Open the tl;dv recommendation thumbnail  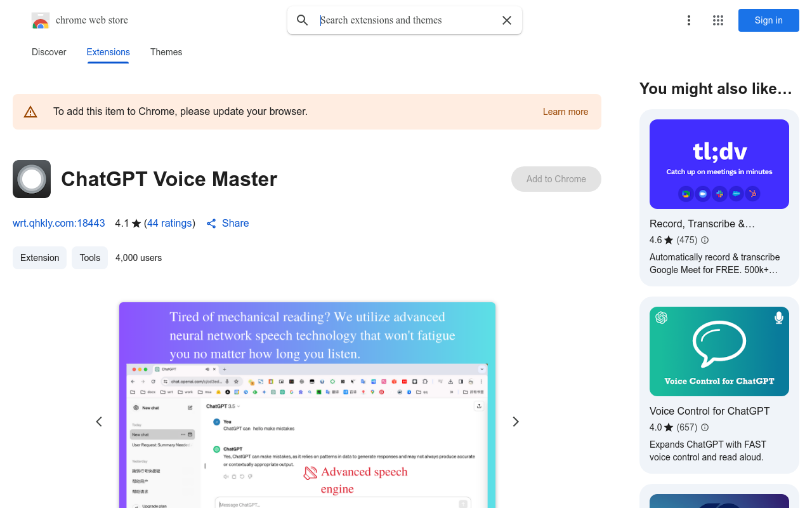[x=719, y=164]
